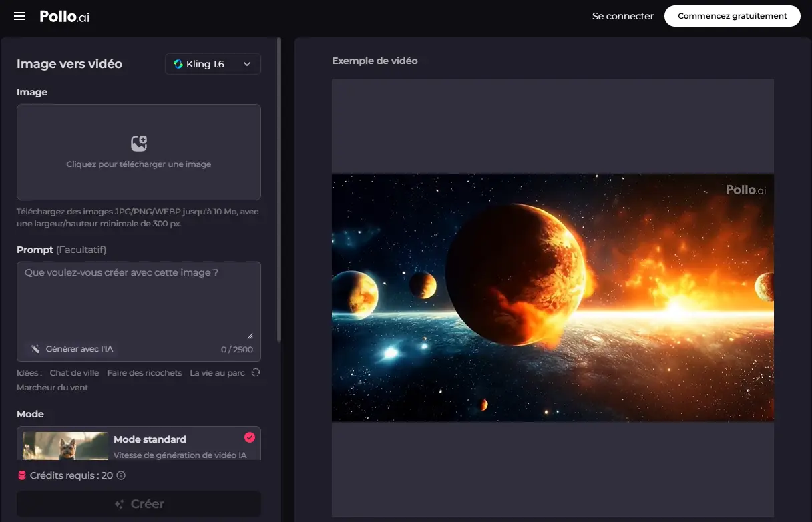Click the prompt text area

139,300
